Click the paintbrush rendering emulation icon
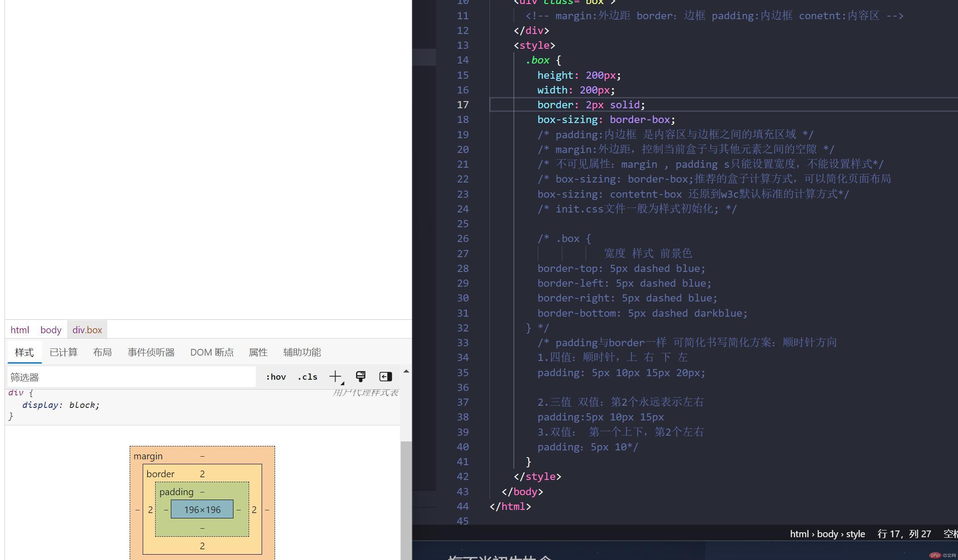The height and width of the screenshot is (560, 958). pyautogui.click(x=360, y=377)
